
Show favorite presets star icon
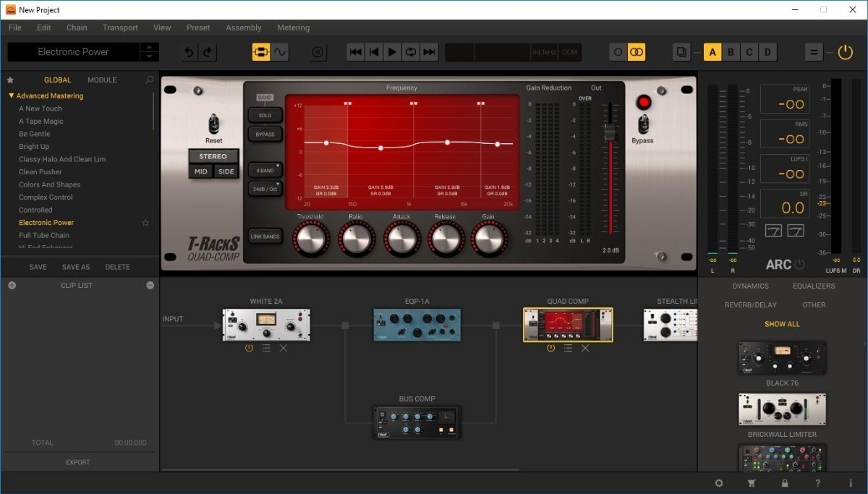pos(10,80)
